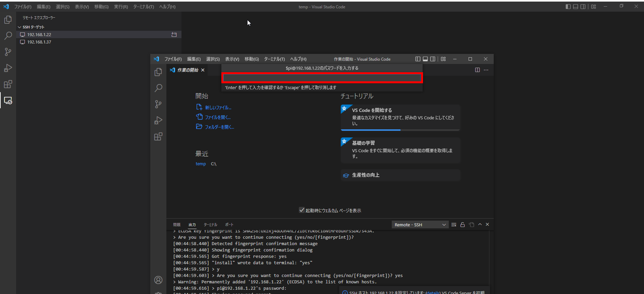
Task: Open Extensions in the front VS Code window
Action: point(158,137)
